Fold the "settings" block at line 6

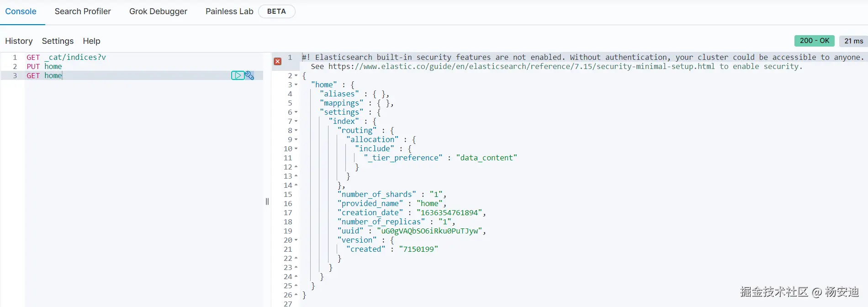[296, 112]
